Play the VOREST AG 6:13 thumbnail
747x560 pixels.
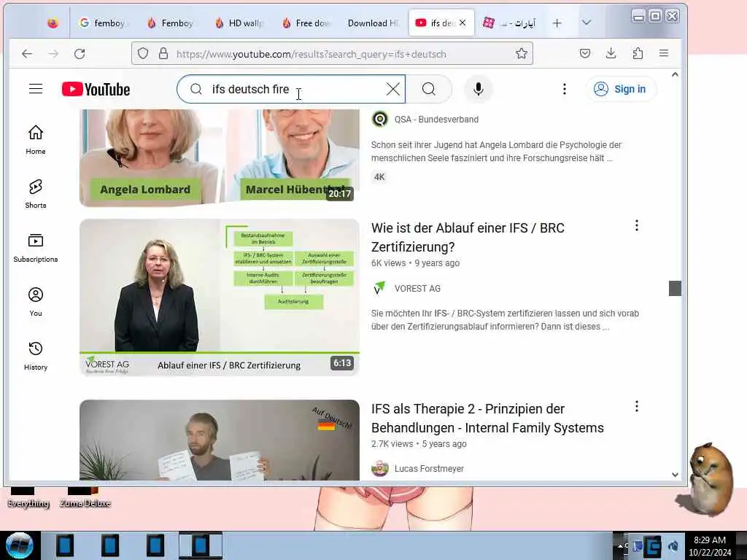(220, 297)
